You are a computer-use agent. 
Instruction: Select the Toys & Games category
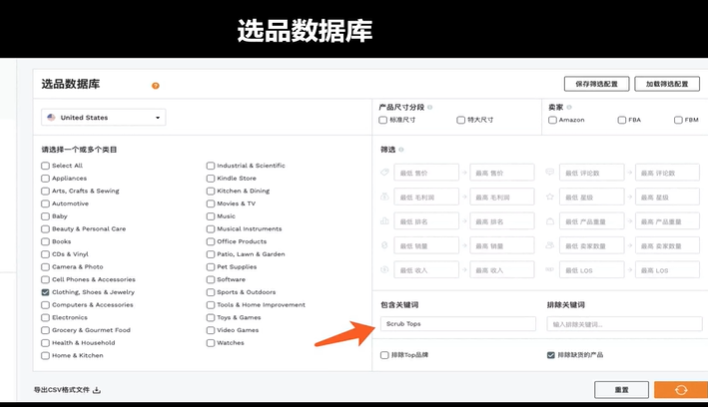click(x=210, y=318)
